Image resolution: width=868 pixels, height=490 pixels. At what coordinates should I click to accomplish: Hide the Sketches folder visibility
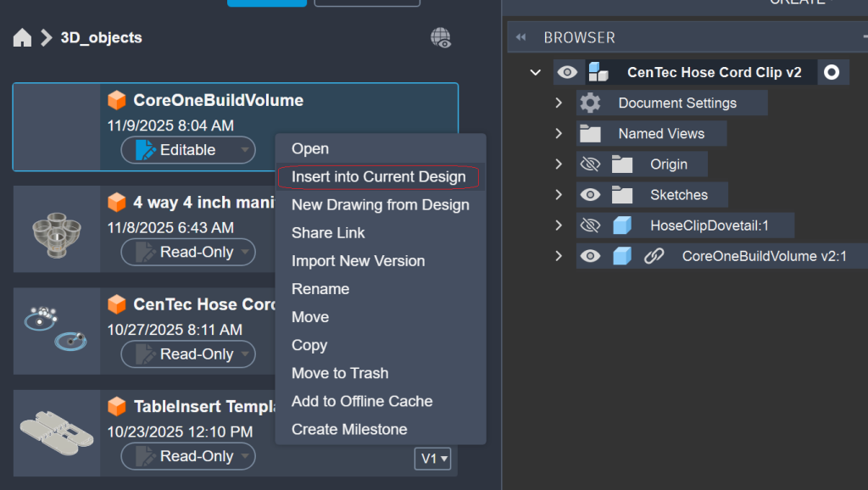[590, 195]
